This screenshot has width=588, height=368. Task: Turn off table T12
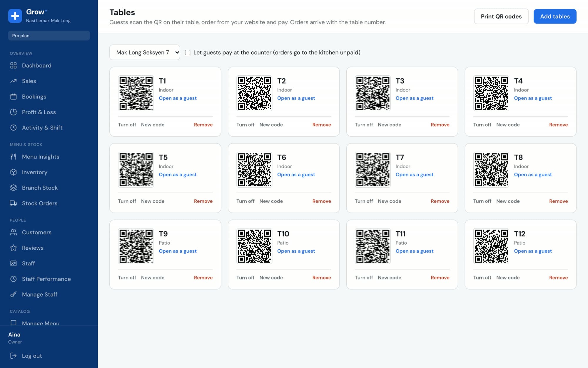tap(482, 278)
